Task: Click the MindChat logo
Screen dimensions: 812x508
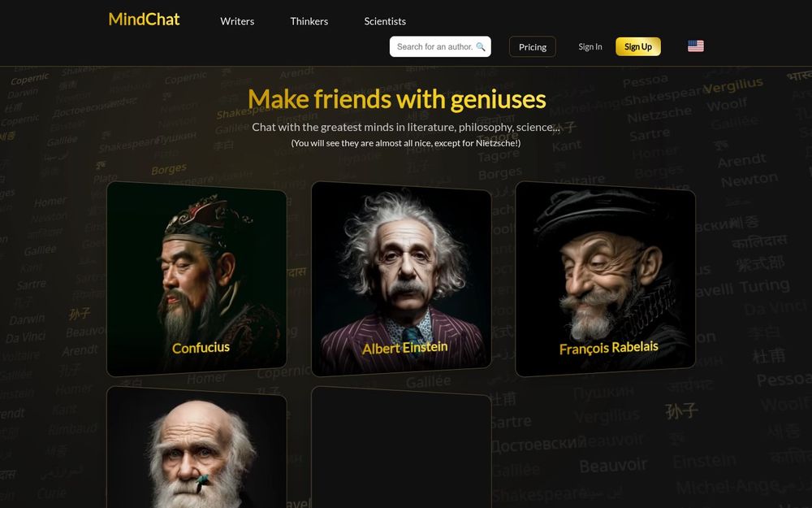Action: (144, 20)
